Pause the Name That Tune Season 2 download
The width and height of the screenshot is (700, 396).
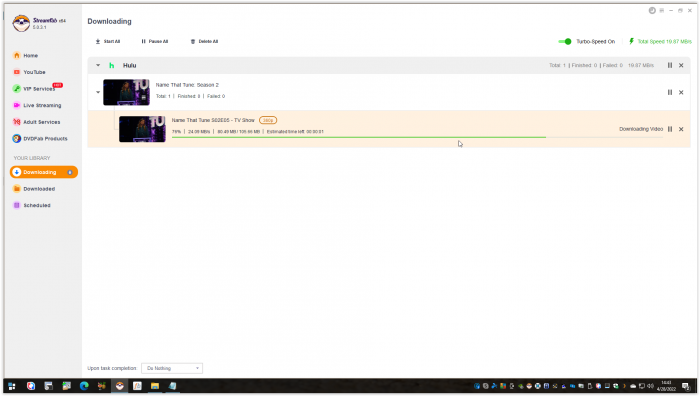(x=670, y=92)
